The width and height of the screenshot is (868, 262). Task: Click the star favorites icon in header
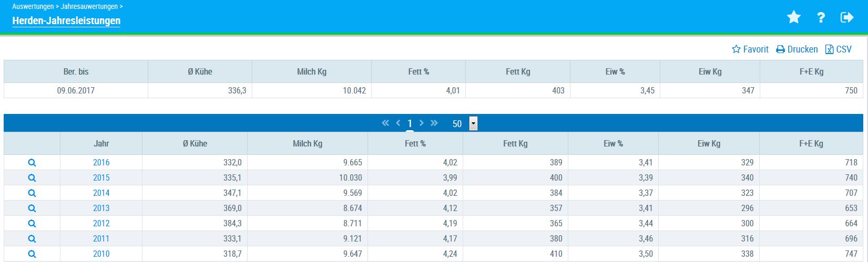click(x=793, y=18)
